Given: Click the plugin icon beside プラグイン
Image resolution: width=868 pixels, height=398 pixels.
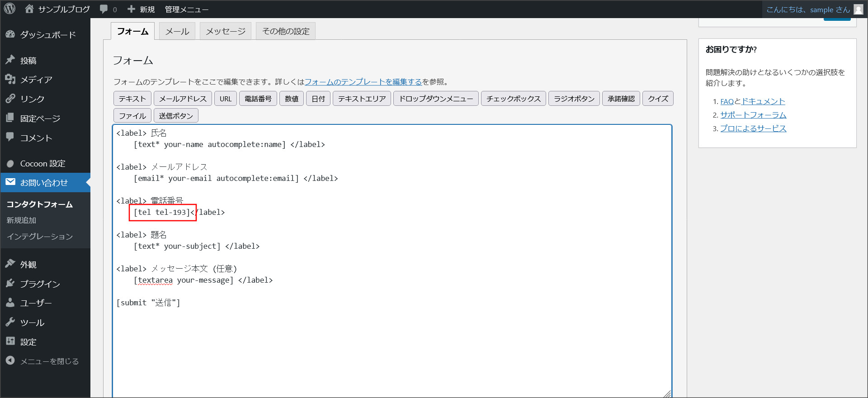Looking at the screenshot, I should click(10, 284).
